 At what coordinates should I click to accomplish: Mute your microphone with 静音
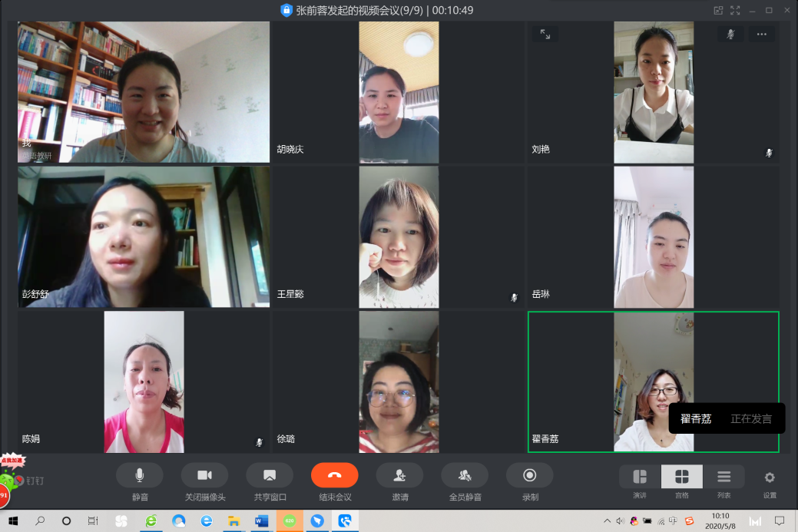[x=139, y=475]
